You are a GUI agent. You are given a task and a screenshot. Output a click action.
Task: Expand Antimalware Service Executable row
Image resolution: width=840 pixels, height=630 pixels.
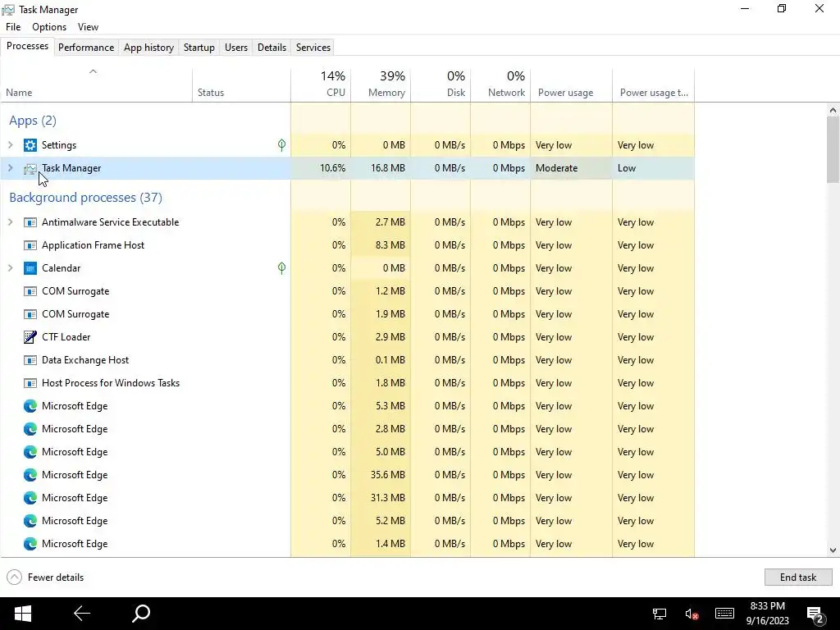pyautogui.click(x=10, y=221)
